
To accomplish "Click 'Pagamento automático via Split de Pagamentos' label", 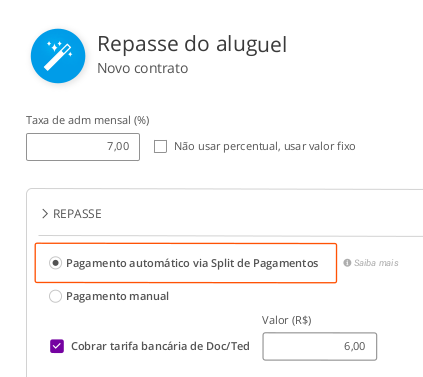I will [x=192, y=263].
